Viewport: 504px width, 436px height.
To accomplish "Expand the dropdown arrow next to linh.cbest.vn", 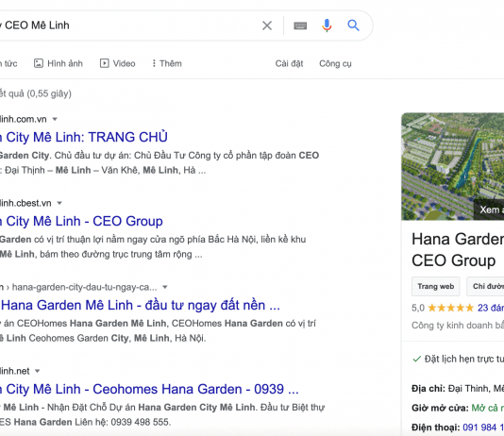I will [59, 203].
